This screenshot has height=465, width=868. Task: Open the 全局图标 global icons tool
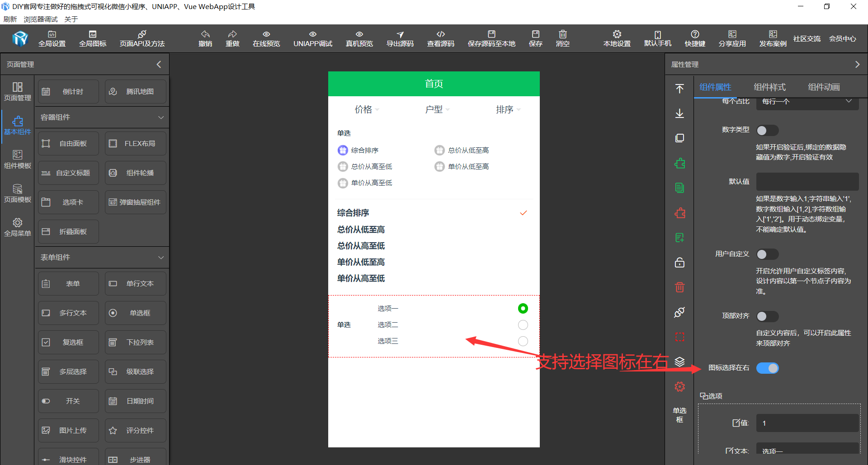coord(93,39)
